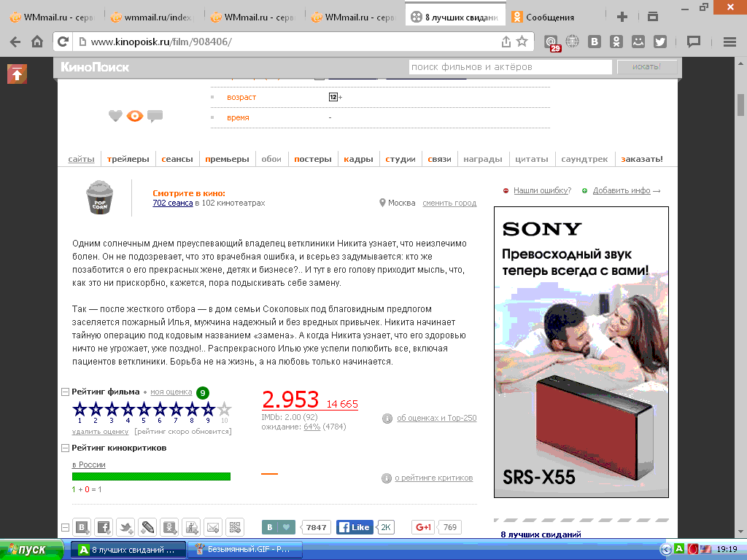Show the QR code icon in share row
747x560 pixels.
click(235, 527)
